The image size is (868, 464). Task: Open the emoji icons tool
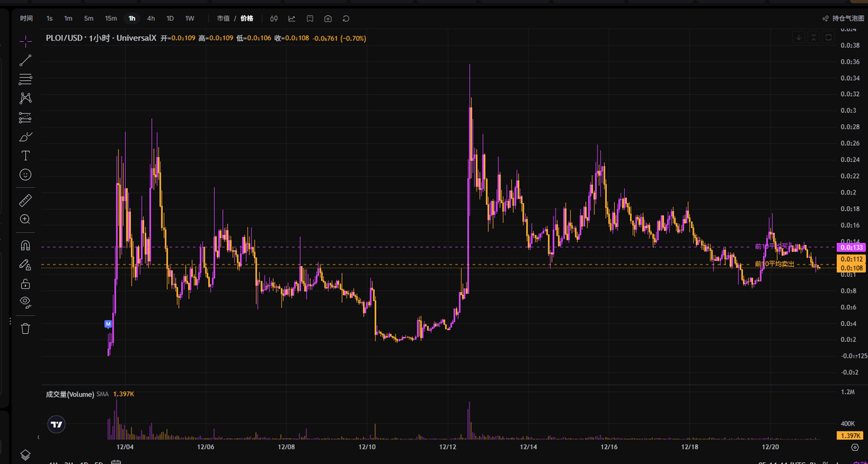coord(25,174)
